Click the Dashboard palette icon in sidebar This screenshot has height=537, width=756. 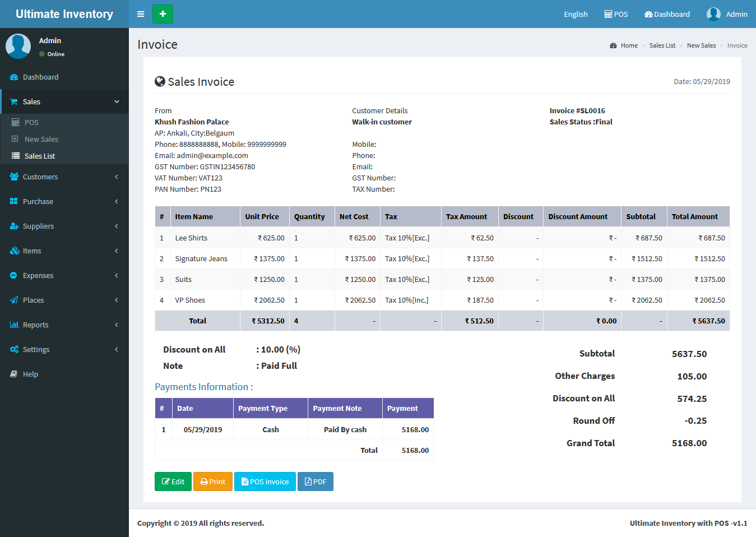[14, 77]
